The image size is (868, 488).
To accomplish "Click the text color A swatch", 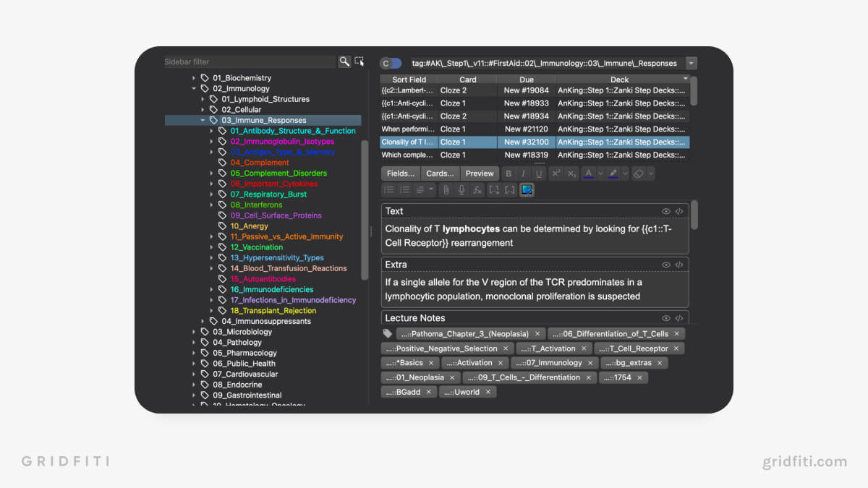I will point(589,174).
